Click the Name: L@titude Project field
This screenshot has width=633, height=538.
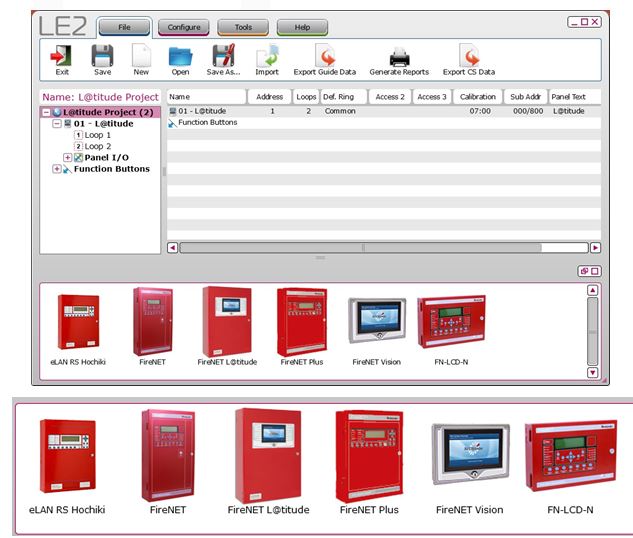[100, 97]
